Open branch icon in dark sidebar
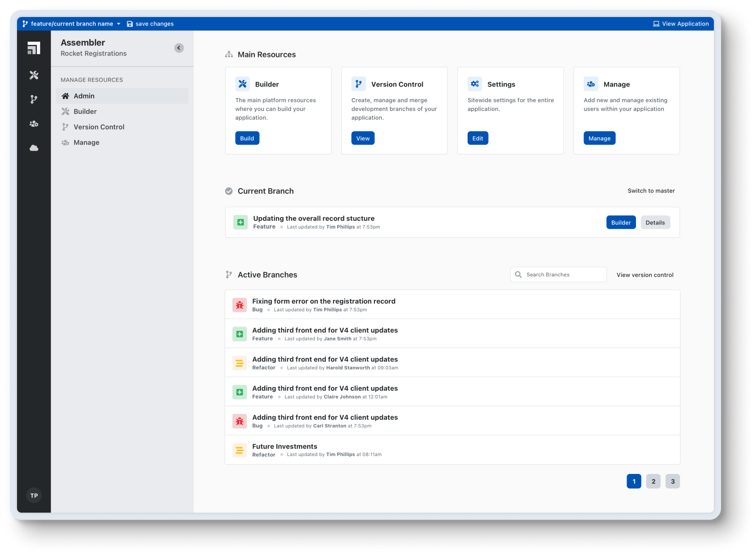 pyautogui.click(x=34, y=99)
